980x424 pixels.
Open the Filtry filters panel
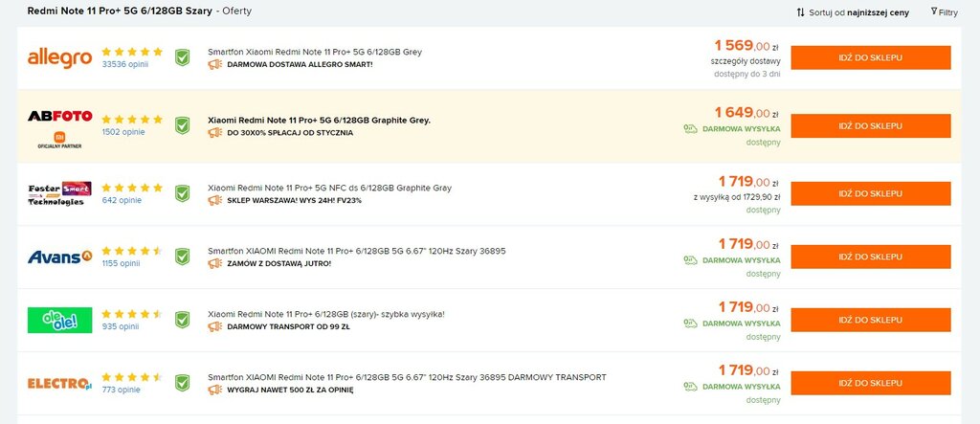coord(945,11)
